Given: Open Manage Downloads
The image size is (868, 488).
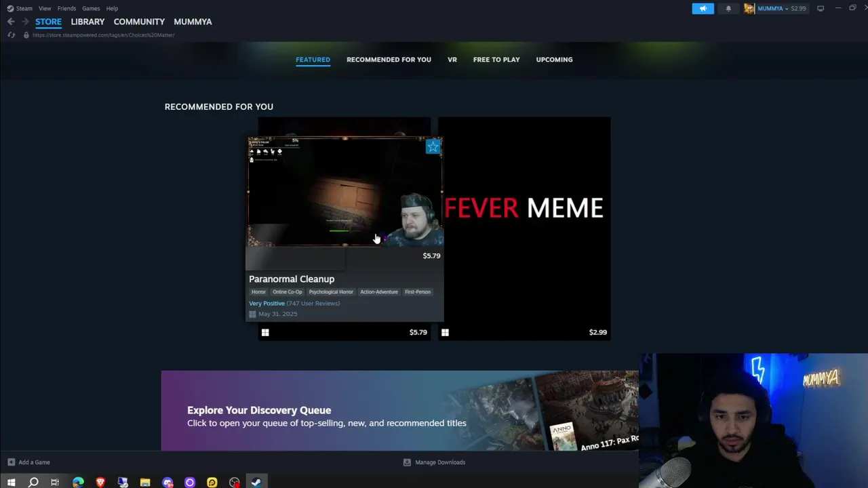Looking at the screenshot, I should pyautogui.click(x=440, y=462).
